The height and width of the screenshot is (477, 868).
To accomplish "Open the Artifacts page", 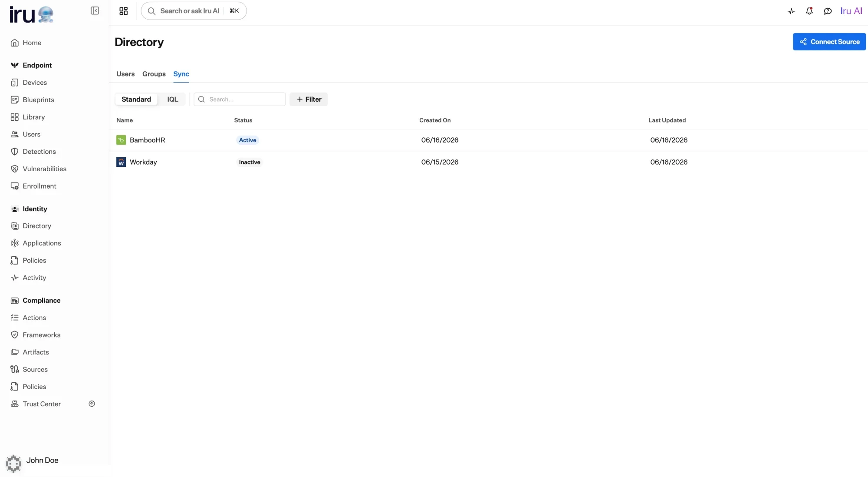I will pos(36,352).
